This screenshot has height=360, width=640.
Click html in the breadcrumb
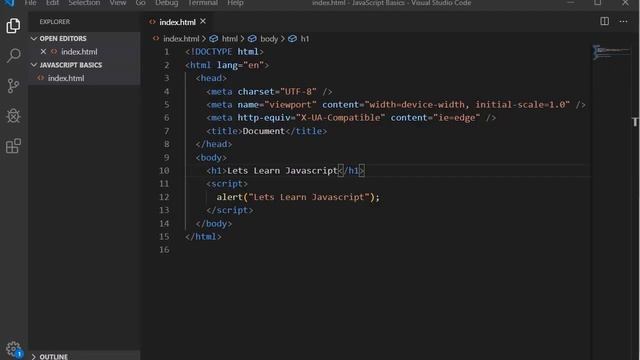(229, 39)
